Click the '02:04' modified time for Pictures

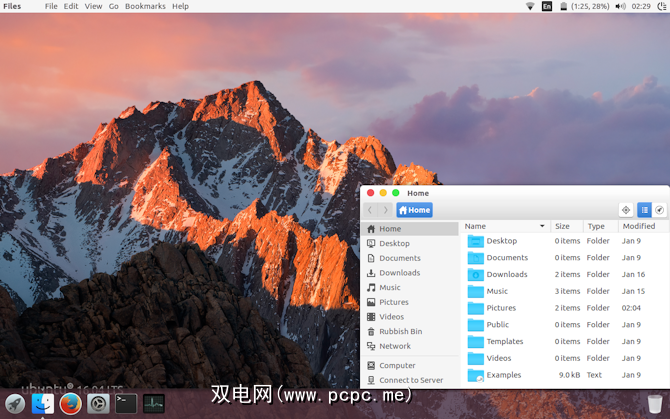(x=631, y=308)
